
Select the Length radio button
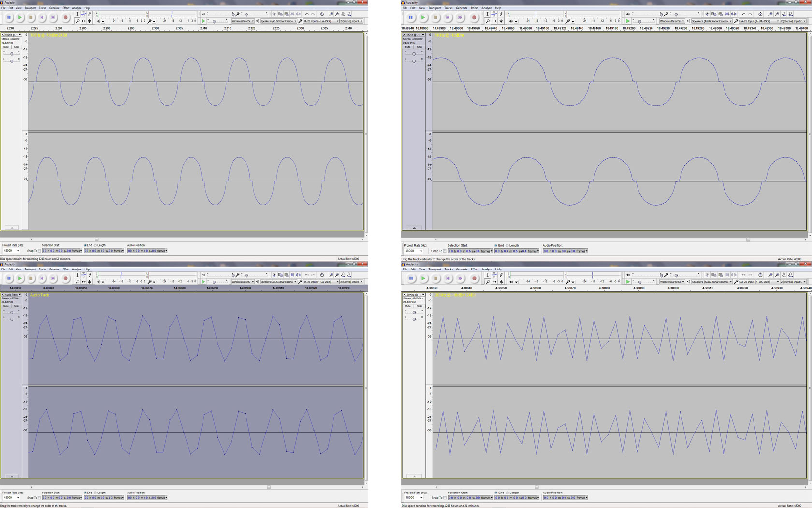[95, 245]
